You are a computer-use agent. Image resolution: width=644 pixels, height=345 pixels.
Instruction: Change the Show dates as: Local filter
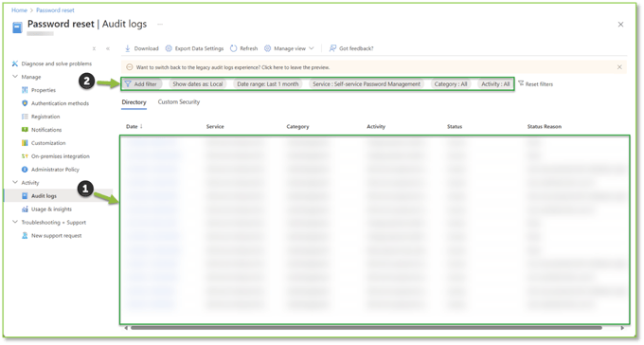pos(198,84)
